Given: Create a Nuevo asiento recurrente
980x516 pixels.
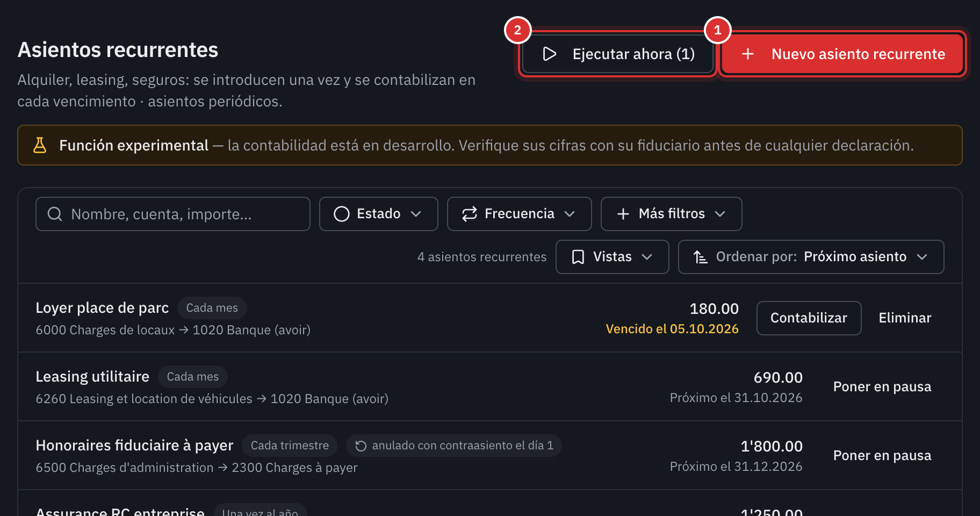Looking at the screenshot, I should (x=842, y=54).
